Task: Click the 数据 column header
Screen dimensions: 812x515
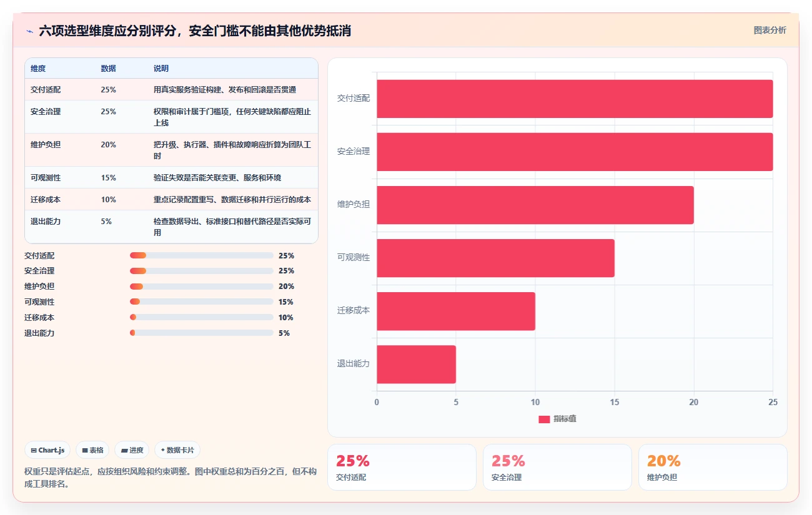Action: (108, 69)
